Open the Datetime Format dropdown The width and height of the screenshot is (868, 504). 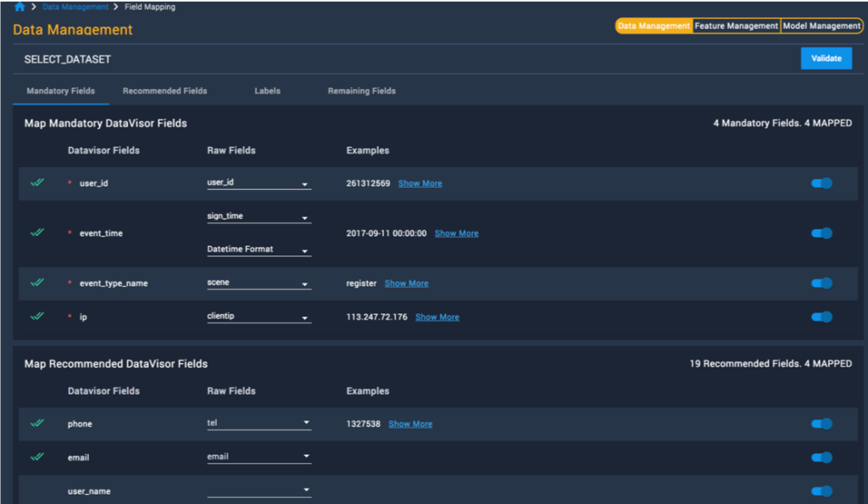(259, 249)
